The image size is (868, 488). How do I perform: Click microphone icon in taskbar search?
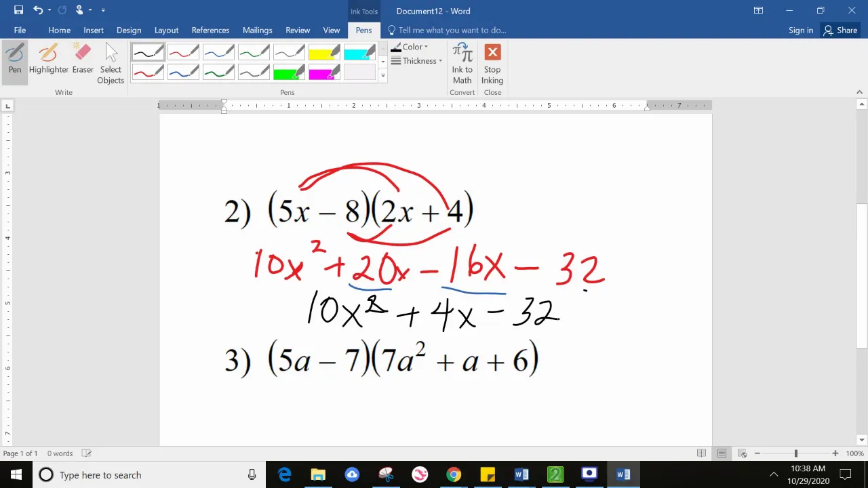(x=252, y=474)
